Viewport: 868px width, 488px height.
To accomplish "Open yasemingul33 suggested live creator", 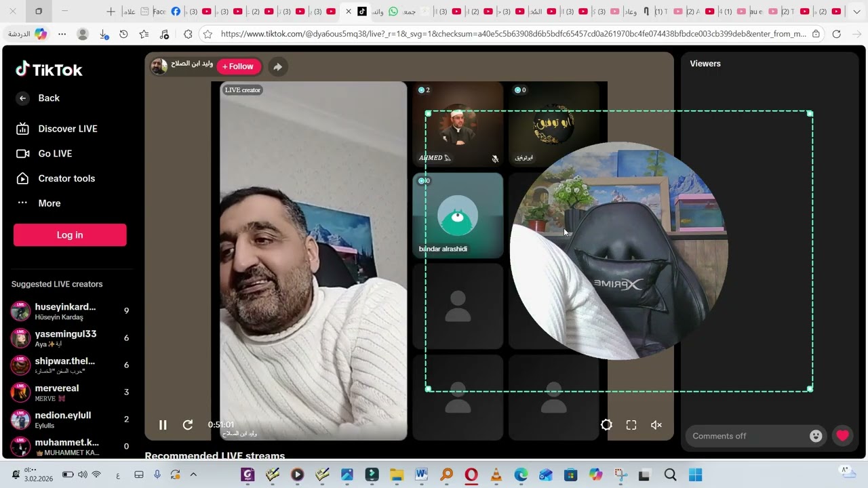I will coord(70,338).
